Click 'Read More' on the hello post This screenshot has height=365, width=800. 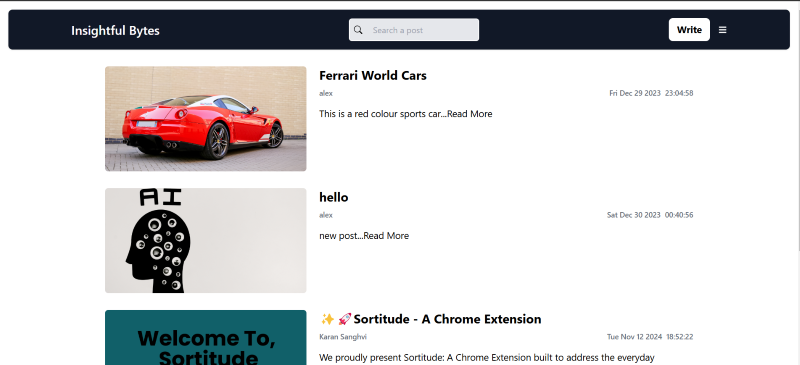pos(386,236)
